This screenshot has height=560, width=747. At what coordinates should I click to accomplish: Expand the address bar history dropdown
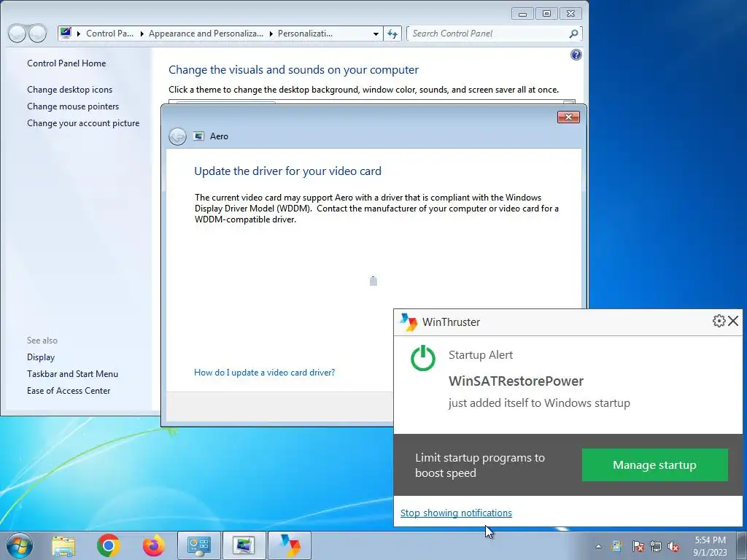pos(376,34)
